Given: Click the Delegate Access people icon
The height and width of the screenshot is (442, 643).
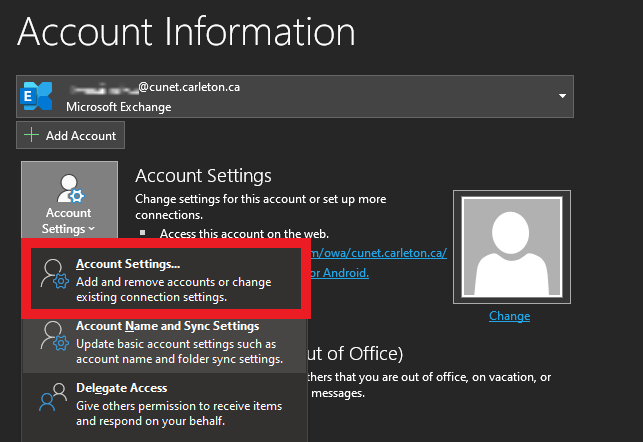Looking at the screenshot, I should [50, 403].
